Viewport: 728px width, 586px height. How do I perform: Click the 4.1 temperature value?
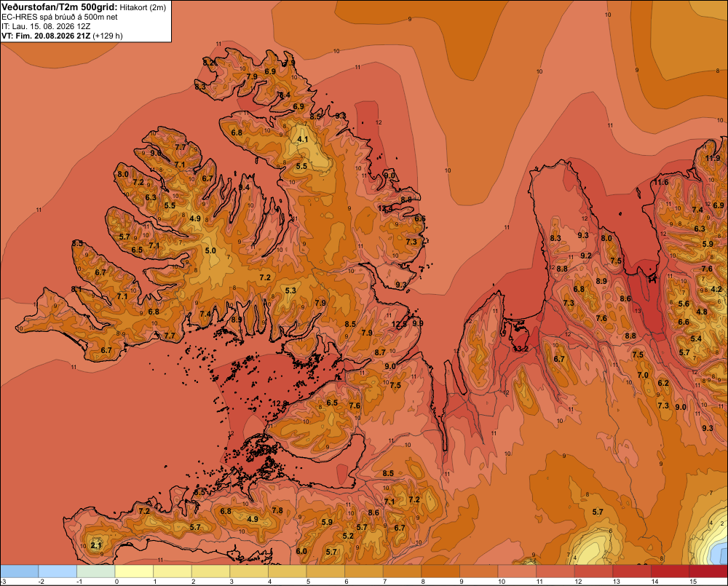click(x=302, y=139)
